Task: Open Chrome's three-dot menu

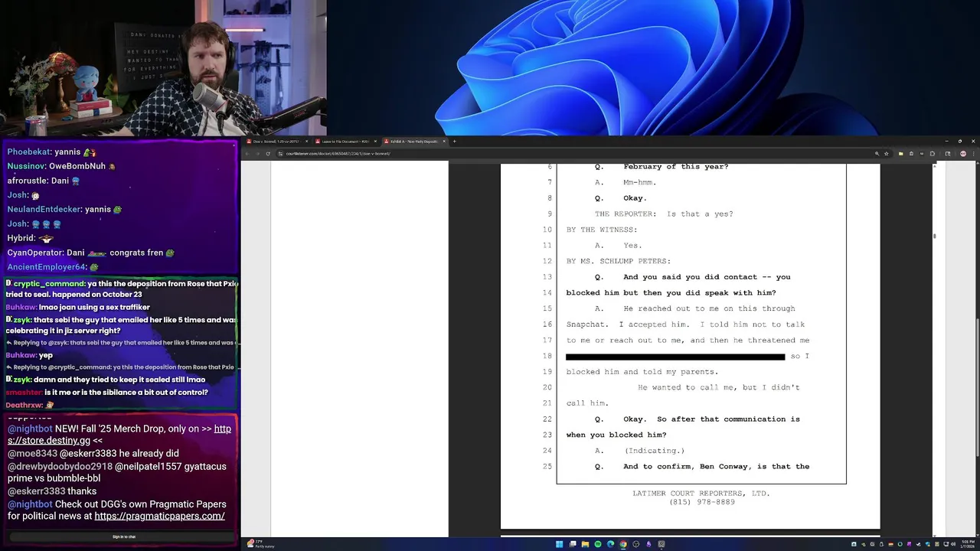Action: click(x=973, y=153)
